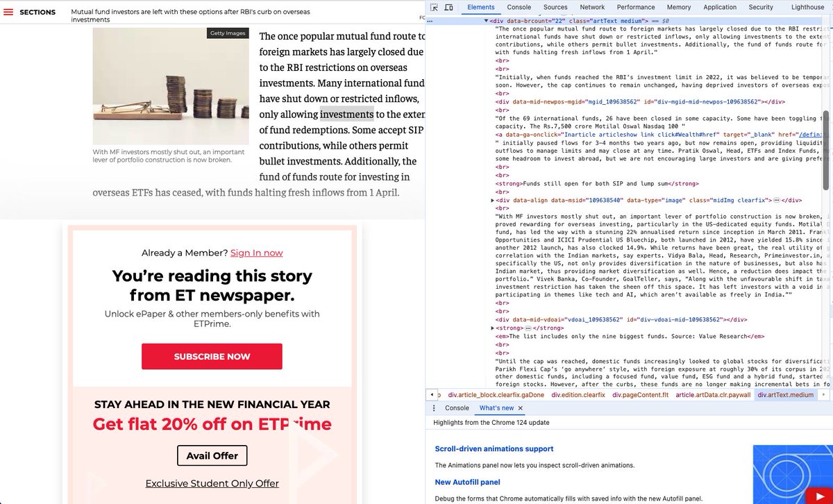Follow the Sign In now link
833x504 pixels.
point(256,253)
